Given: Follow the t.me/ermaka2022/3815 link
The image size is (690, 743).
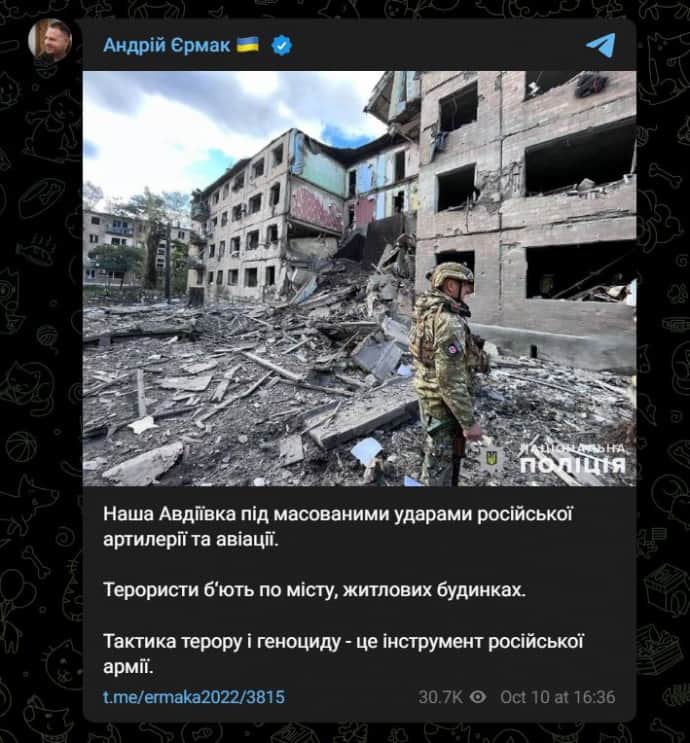Looking at the screenshot, I should tap(194, 697).
